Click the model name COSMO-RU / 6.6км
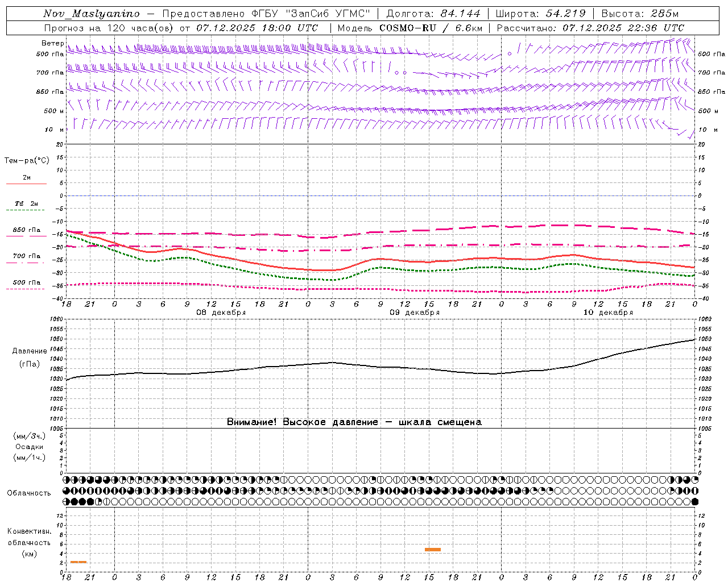This screenshot has height=582, width=728. coord(431,28)
